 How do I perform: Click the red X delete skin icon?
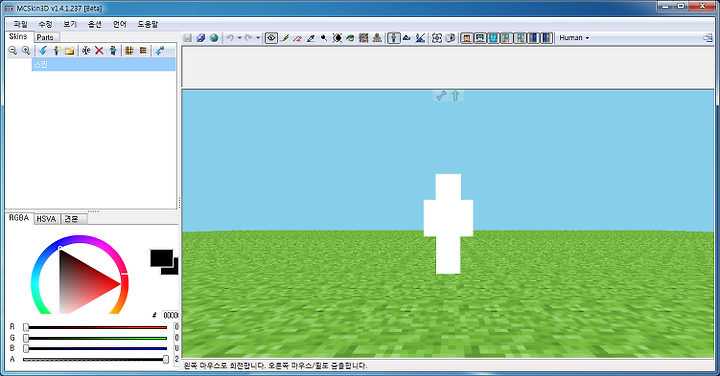pyautogui.click(x=99, y=51)
